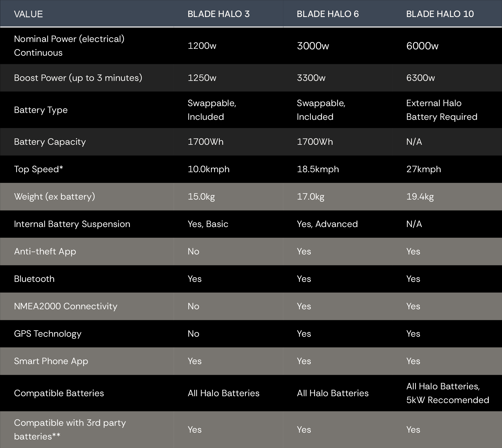
Task: Click the Compatible Batteries row label
Action: (x=59, y=393)
